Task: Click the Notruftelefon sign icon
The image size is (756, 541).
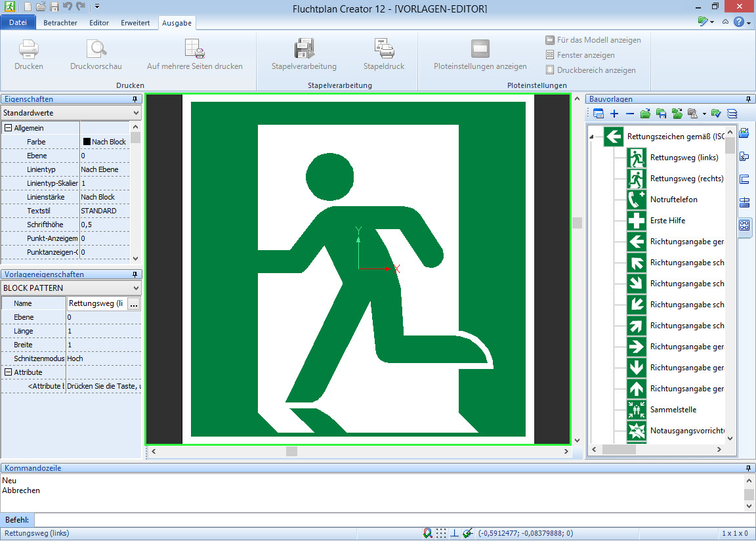Action: click(x=637, y=200)
